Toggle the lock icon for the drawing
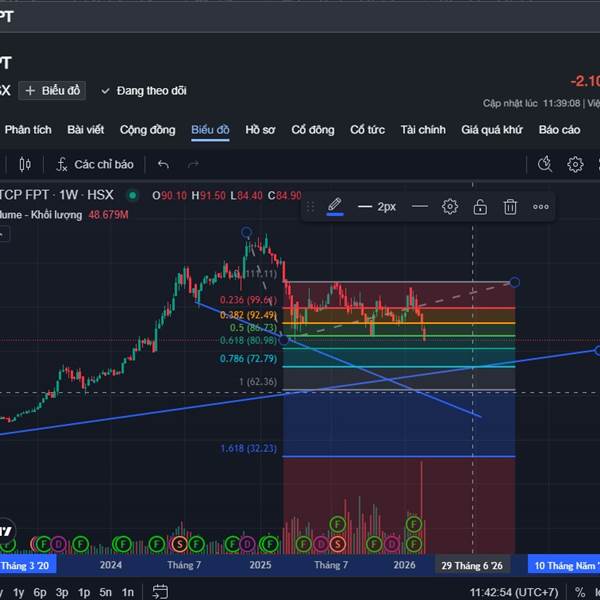600x600 pixels. [480, 207]
